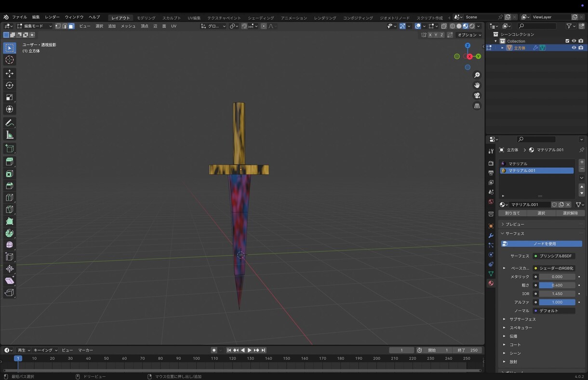Open the 編集モード mode dropdown
Screen dimensions: 588x380
35,26
